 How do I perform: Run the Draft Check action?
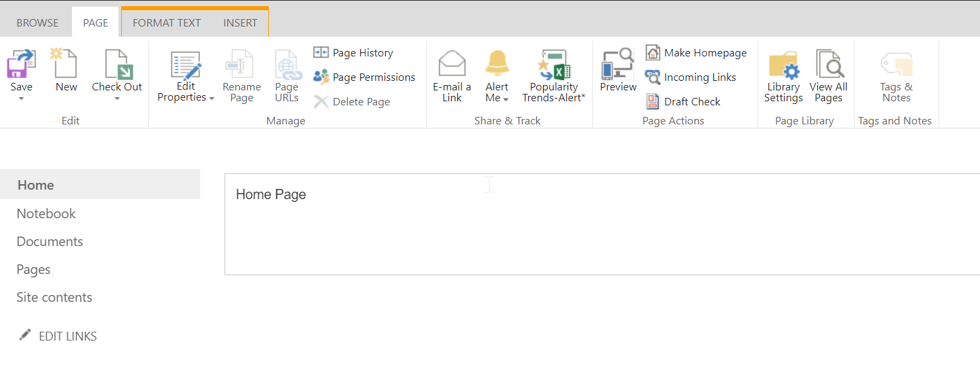[683, 102]
